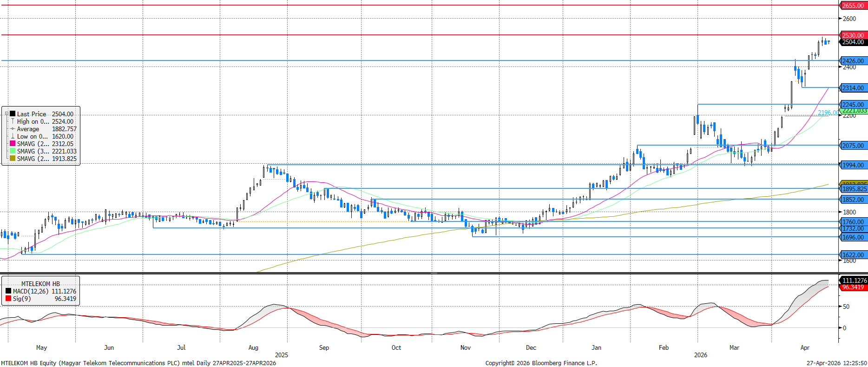Viewport: 868px width, 367px height.
Task: Select the blue 2075.00 level tag
Action: [853, 146]
